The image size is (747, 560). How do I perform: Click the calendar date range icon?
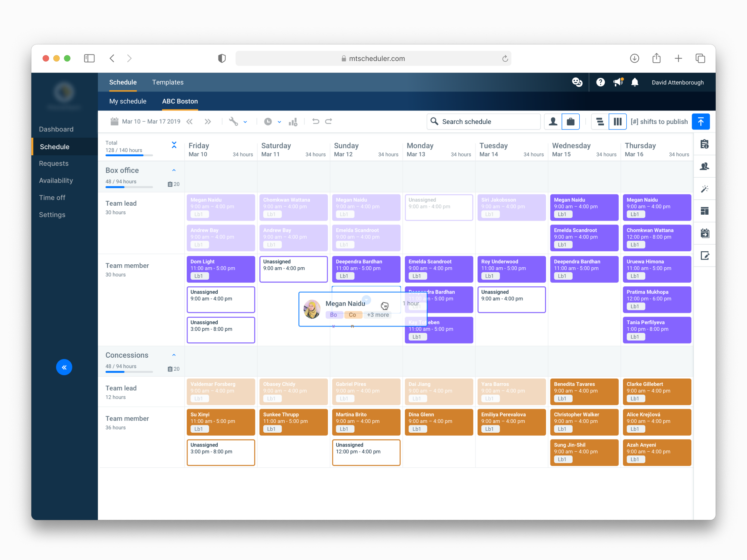(x=114, y=121)
